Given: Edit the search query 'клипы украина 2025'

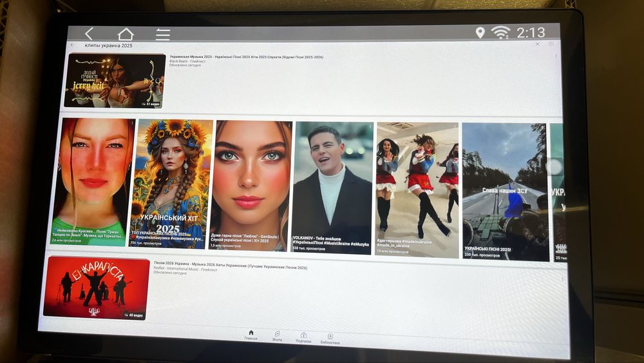Looking at the screenshot, I should point(108,46).
